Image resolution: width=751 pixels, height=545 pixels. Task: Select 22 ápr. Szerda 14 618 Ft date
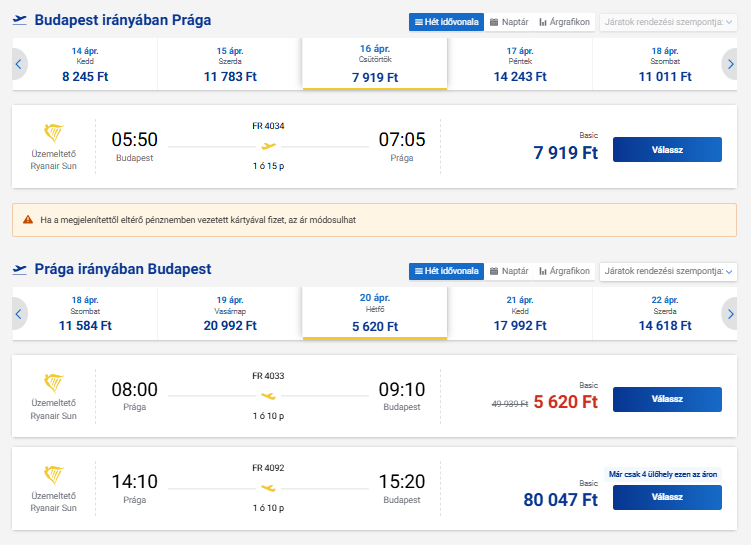665,313
